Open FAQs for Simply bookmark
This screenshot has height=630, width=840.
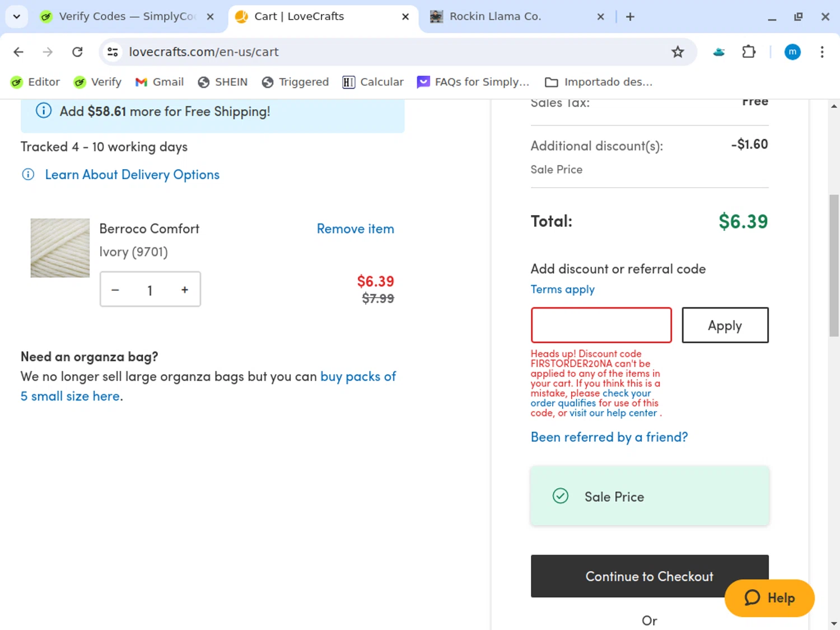[x=473, y=82]
